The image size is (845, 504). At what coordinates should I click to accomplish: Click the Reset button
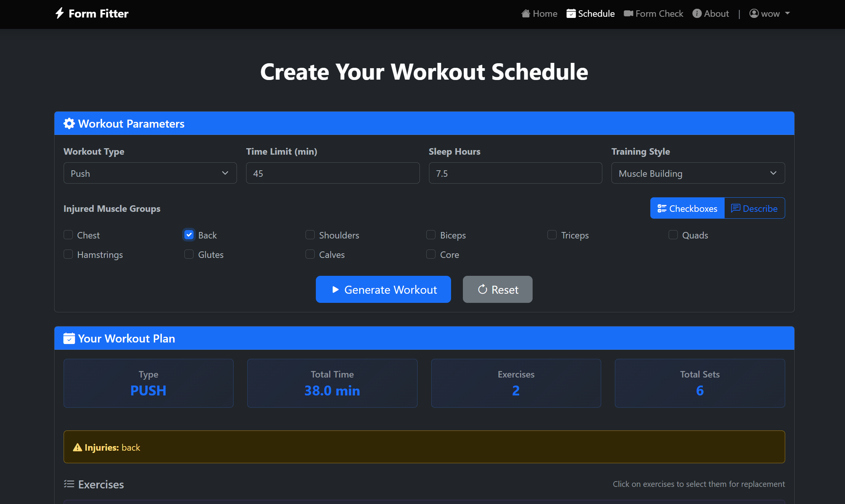[498, 290]
